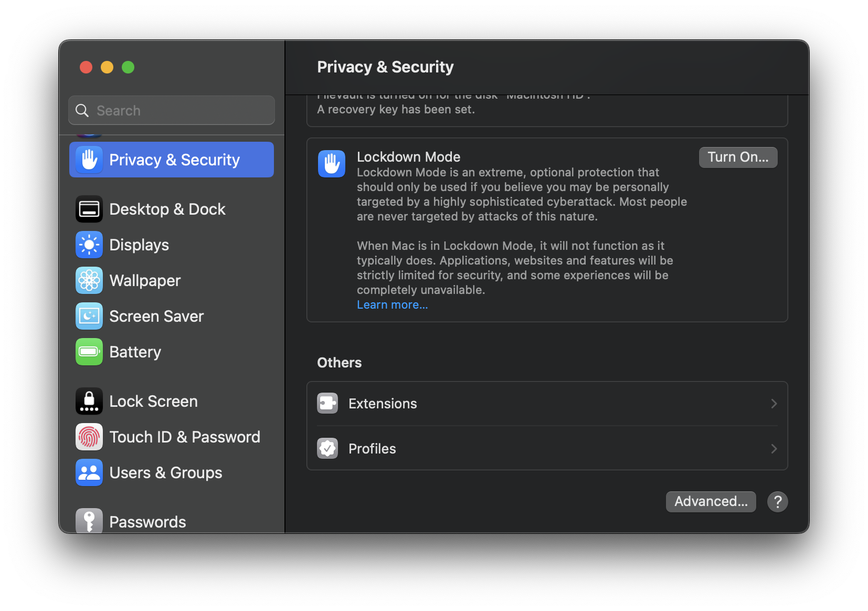Viewport: 868px width, 611px height.
Task: Turn On Lockdown Mode
Action: pos(738,157)
